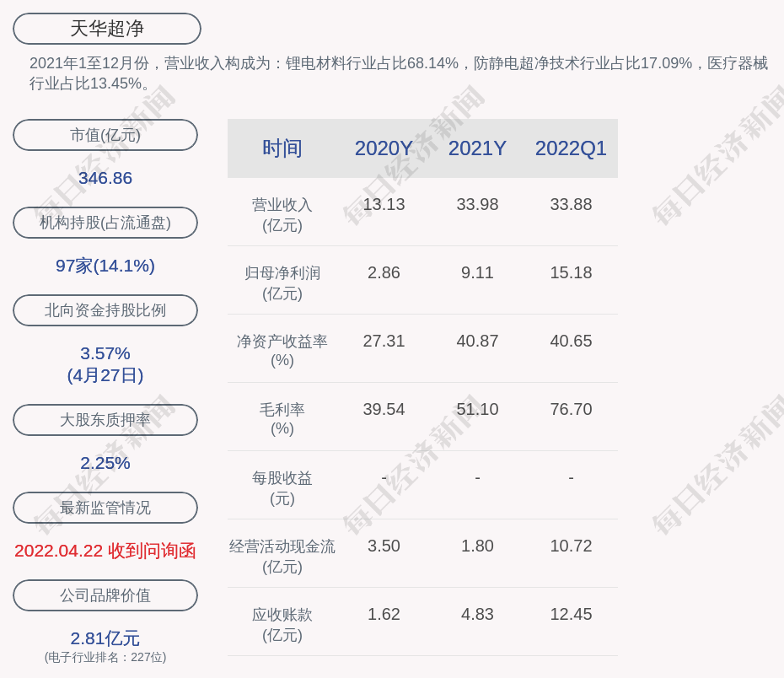Viewport: 784px width, 678px height.
Task: Click ROE value 40.65
Action: pyautogui.click(x=571, y=341)
